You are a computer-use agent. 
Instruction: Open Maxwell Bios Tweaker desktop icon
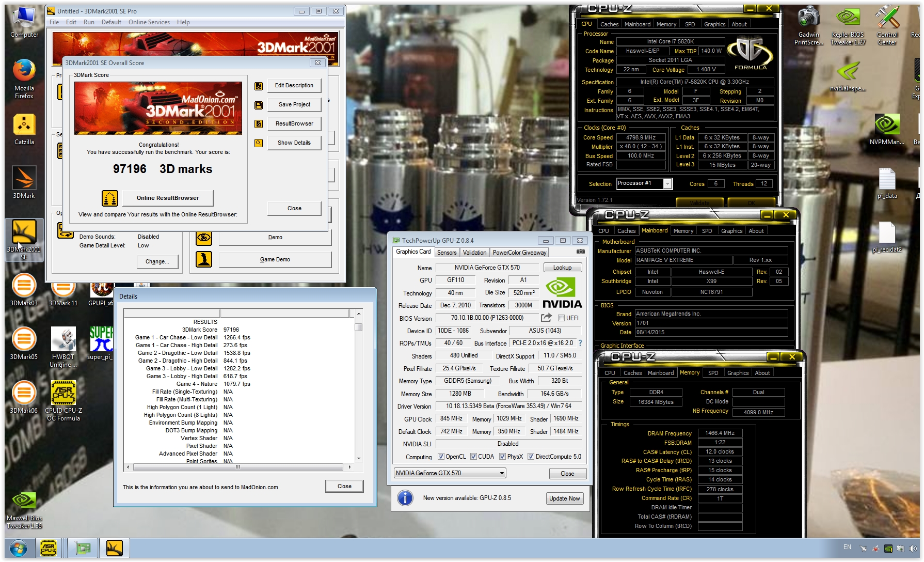24,509
